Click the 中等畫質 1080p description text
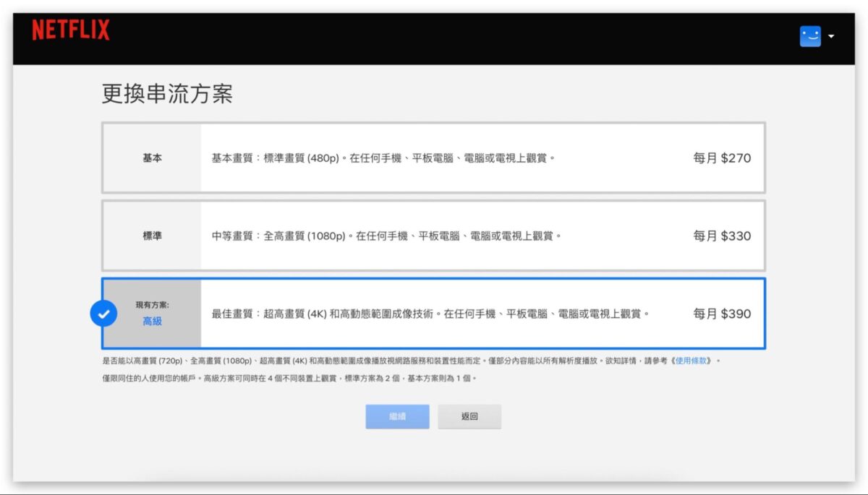Viewport: 868px width, 495px height. point(386,236)
